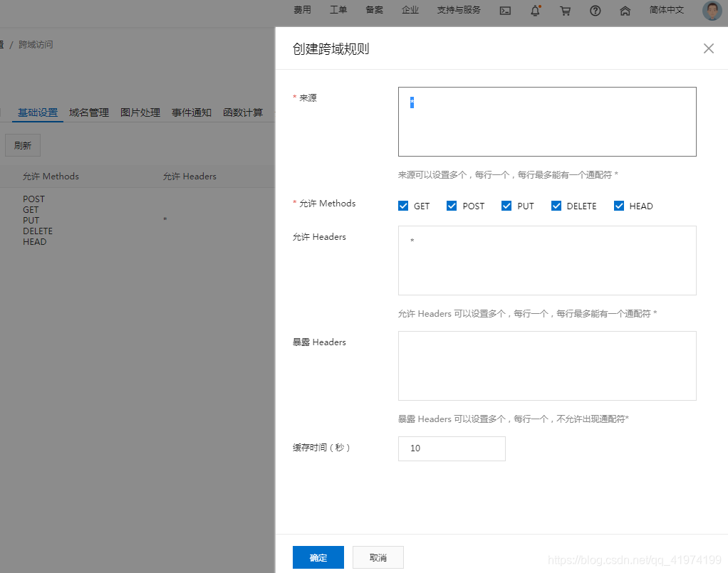Open the shopping cart icon
Viewport: 728px width, 573px height.
point(565,11)
